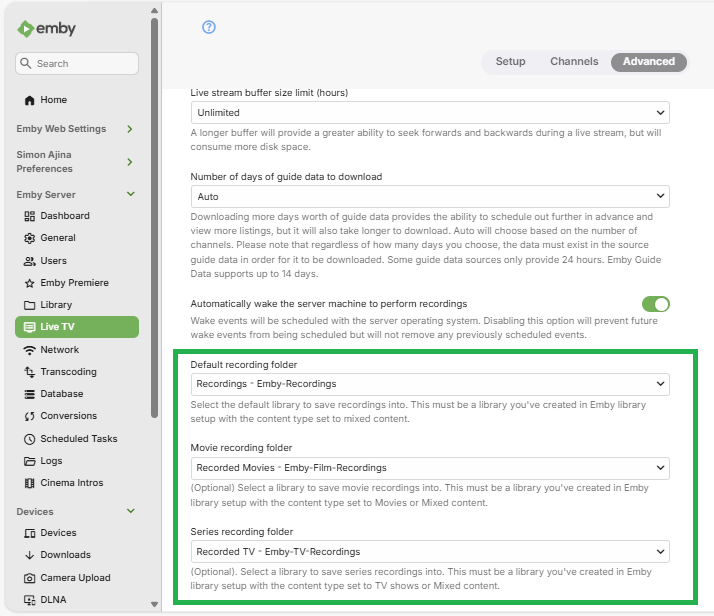Click the Transcoding arrows icon
This screenshot has width=714, height=616.
(30, 372)
